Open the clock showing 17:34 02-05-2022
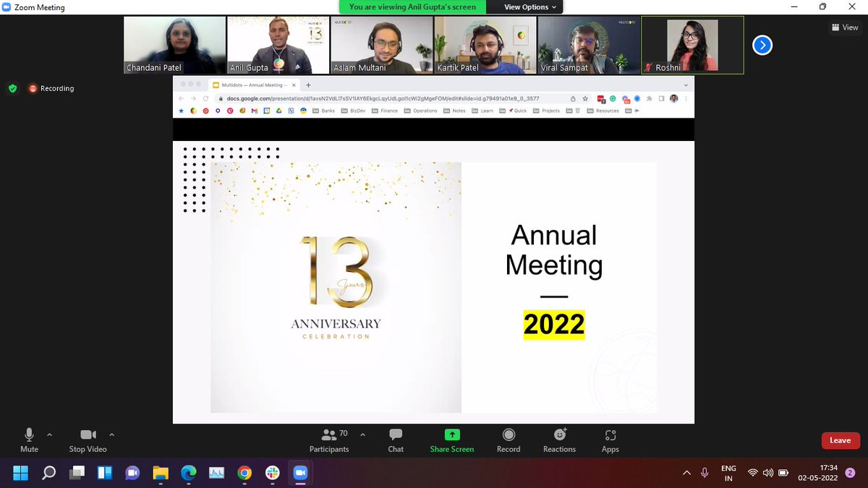The height and width of the screenshot is (488, 868). (818, 473)
